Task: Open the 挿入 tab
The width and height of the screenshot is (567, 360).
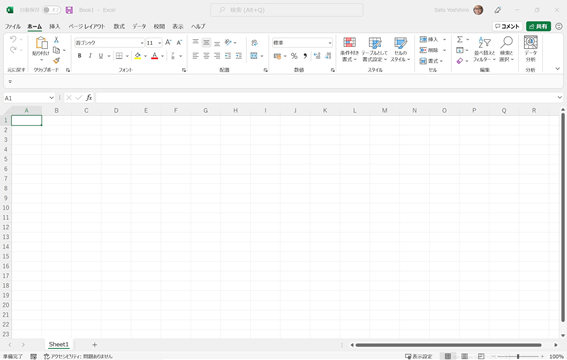Action: [x=55, y=26]
